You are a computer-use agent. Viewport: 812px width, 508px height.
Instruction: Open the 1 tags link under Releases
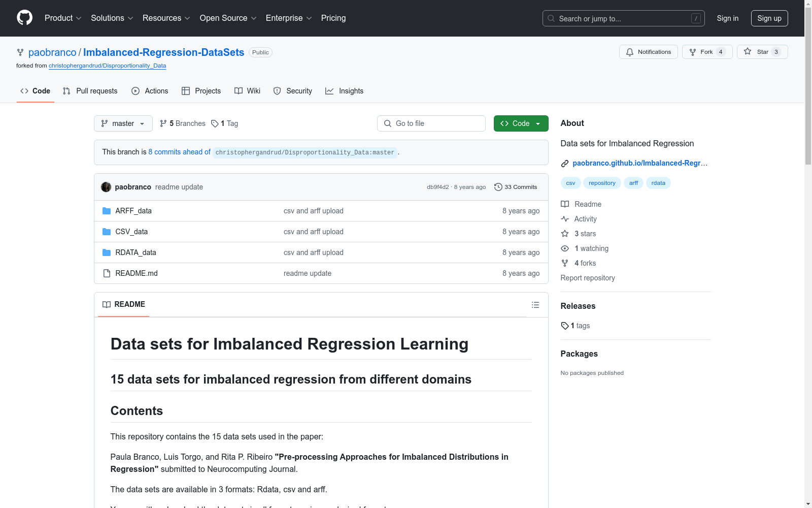point(576,326)
